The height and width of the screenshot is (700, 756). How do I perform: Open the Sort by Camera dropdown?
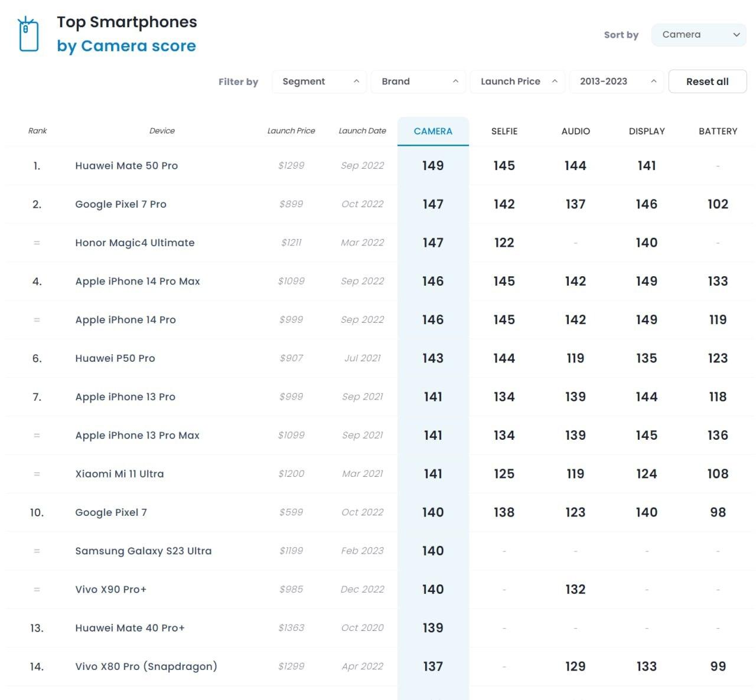[699, 35]
